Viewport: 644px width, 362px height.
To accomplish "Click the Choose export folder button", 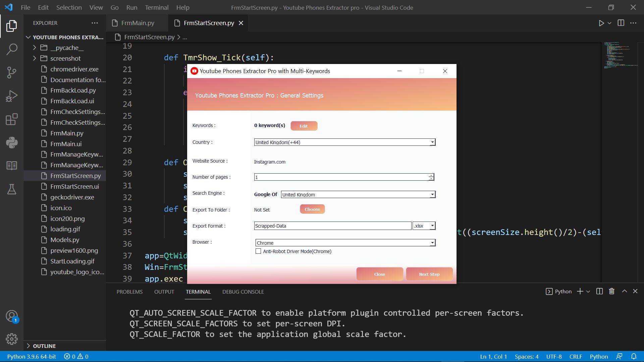I will 312,209.
